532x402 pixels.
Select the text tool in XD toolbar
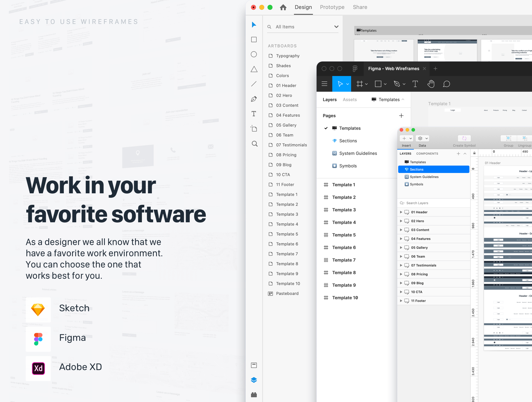coord(254,114)
